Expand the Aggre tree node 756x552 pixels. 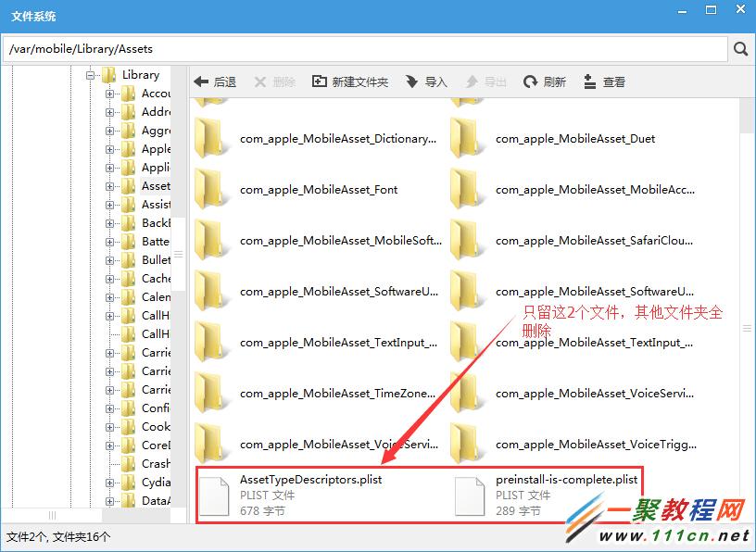[x=109, y=131]
